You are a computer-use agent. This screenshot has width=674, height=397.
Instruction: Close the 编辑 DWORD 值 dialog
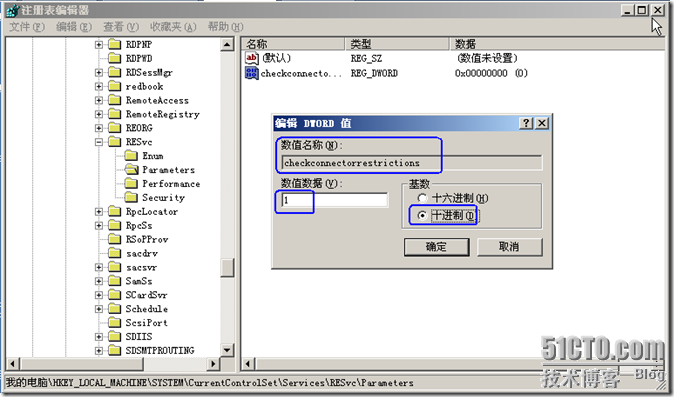[542, 123]
